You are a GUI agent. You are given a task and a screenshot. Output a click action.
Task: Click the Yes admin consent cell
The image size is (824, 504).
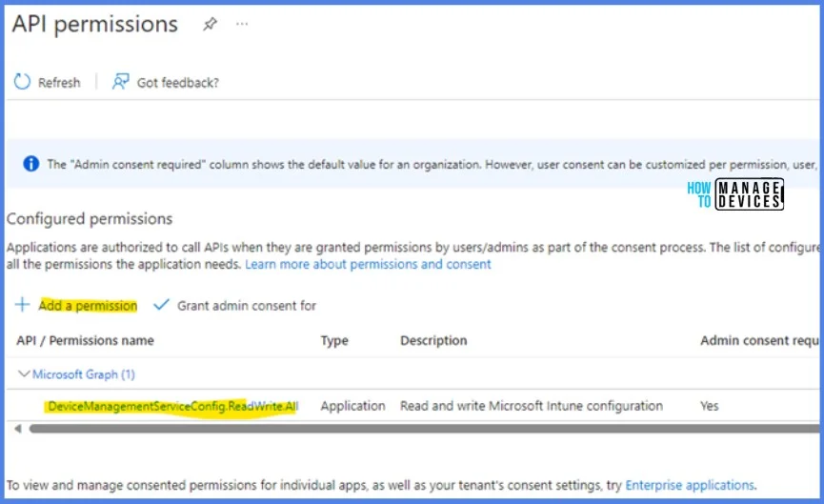click(x=709, y=406)
